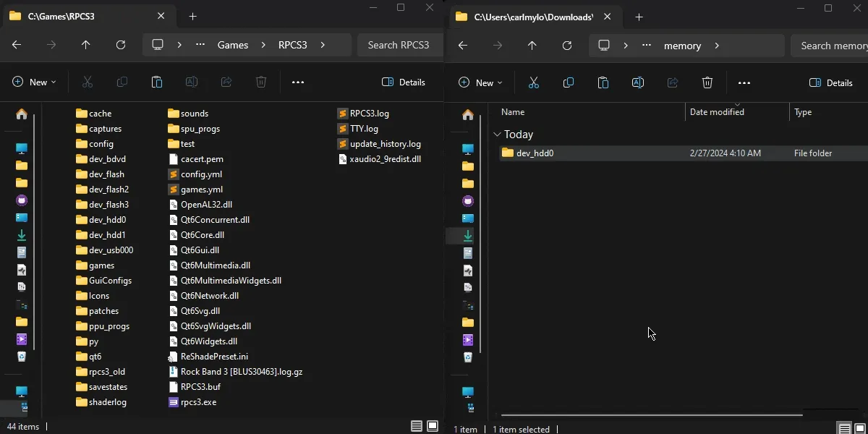Switch to details view using the status bar icon
The height and width of the screenshot is (434, 868).
point(416,426)
